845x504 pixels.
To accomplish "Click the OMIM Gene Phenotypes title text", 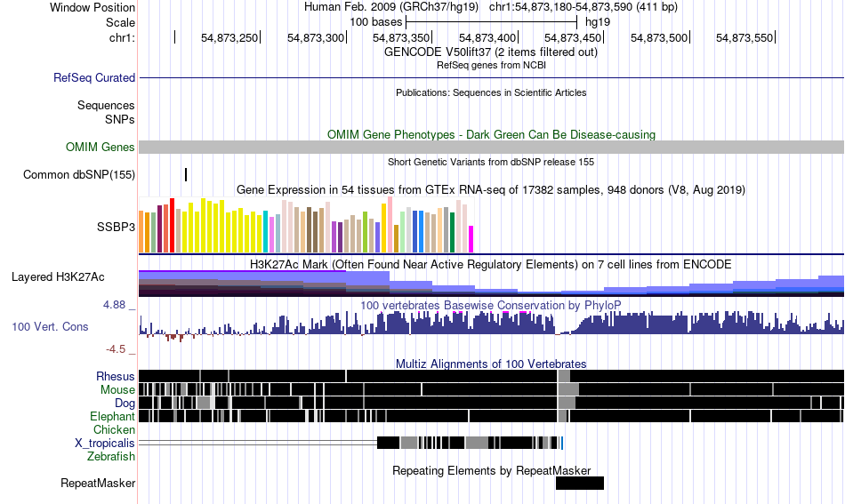I will pos(491,134).
